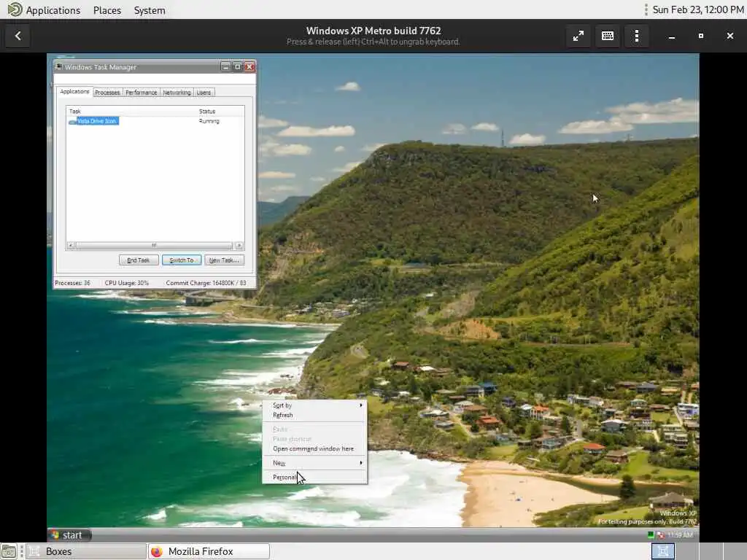Click the Switch To button

click(182, 260)
